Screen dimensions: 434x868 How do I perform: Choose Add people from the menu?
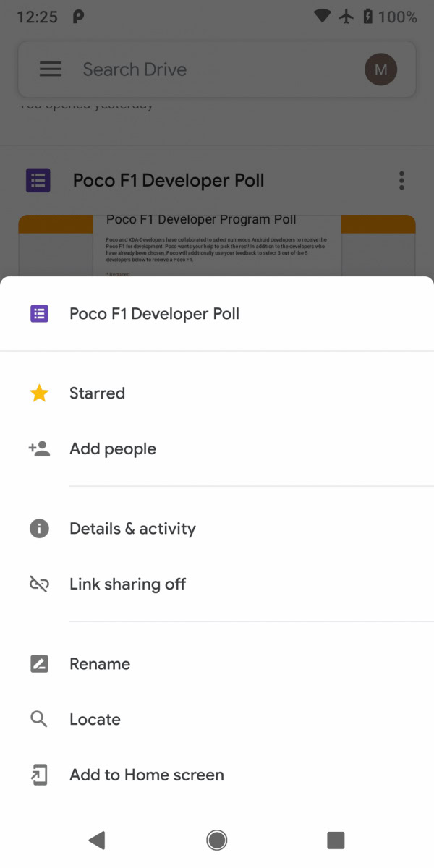[x=113, y=449]
